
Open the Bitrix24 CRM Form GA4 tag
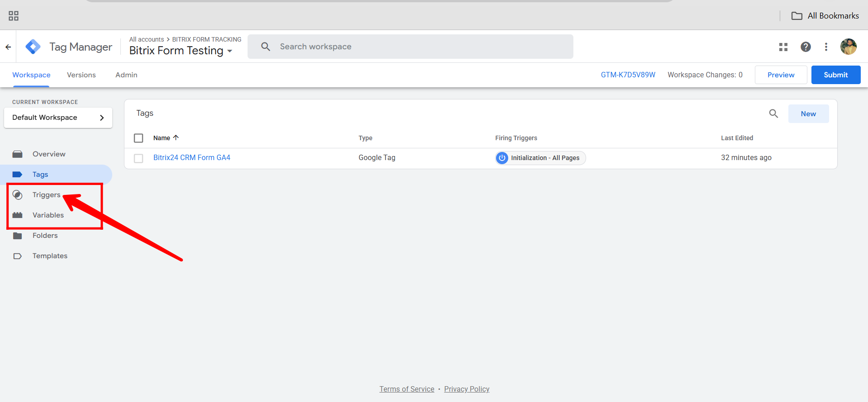click(x=192, y=158)
